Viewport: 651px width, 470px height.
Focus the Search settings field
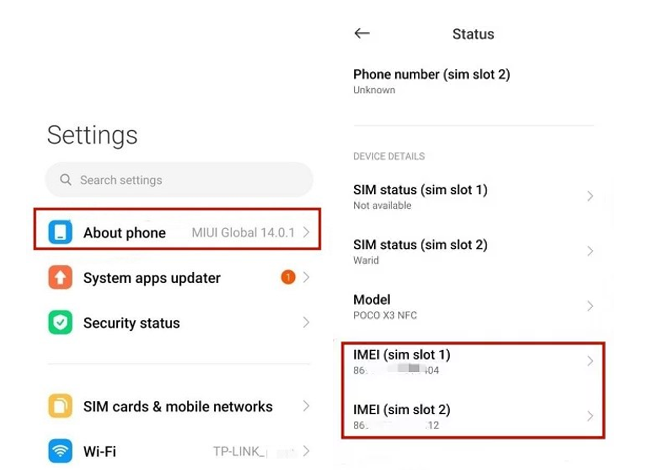(180, 180)
